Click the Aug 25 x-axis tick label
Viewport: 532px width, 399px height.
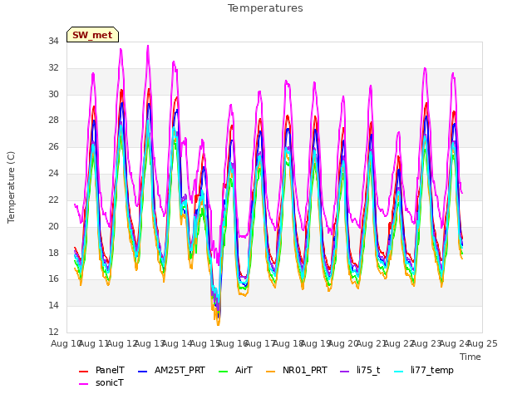[x=482, y=343]
